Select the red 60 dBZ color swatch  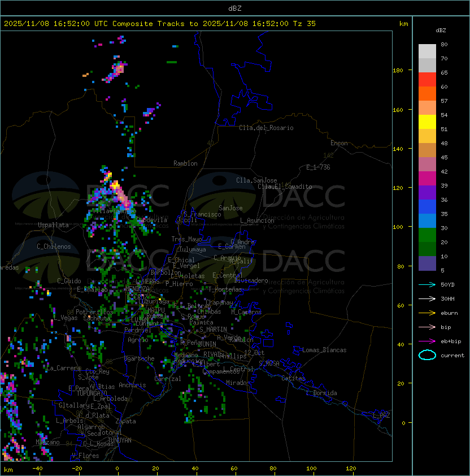427,79
